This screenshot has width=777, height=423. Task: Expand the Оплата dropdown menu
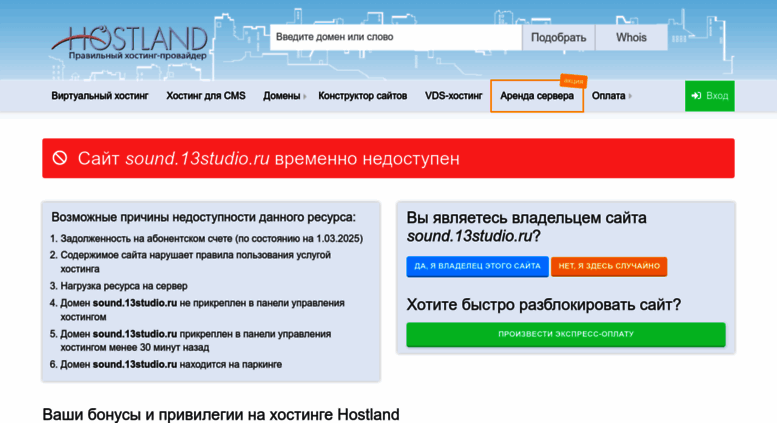pyautogui.click(x=611, y=96)
